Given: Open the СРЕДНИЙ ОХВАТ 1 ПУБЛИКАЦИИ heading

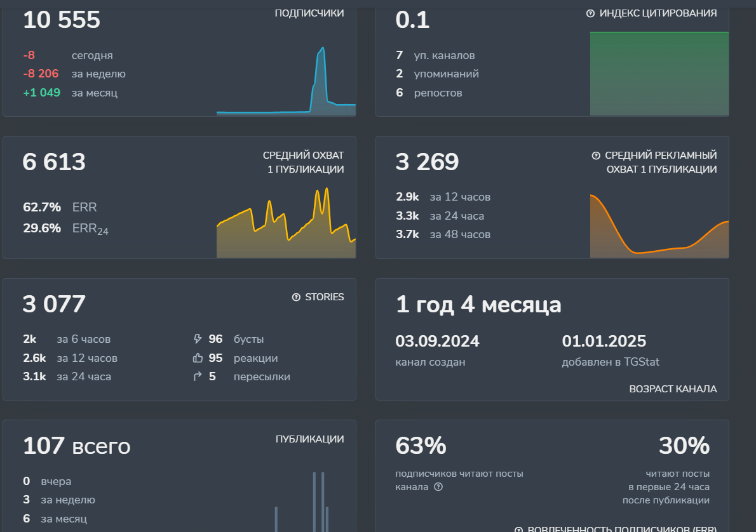Looking at the screenshot, I should pos(303,163).
